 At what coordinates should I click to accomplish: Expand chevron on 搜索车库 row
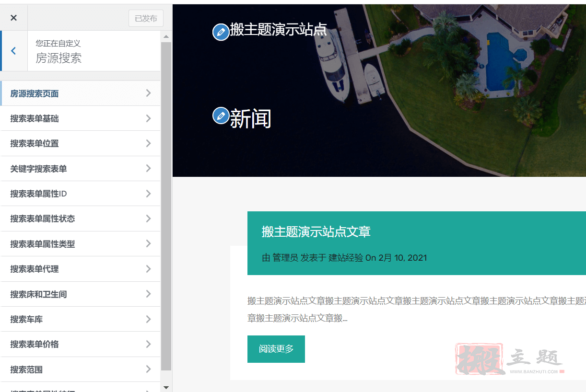(x=148, y=319)
